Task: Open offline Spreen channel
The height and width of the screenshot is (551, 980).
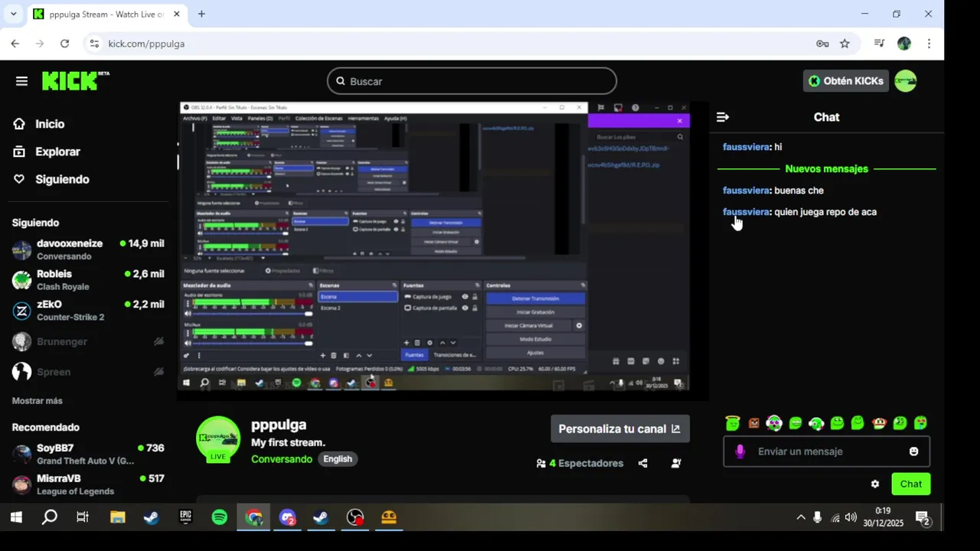Action: coord(88,372)
